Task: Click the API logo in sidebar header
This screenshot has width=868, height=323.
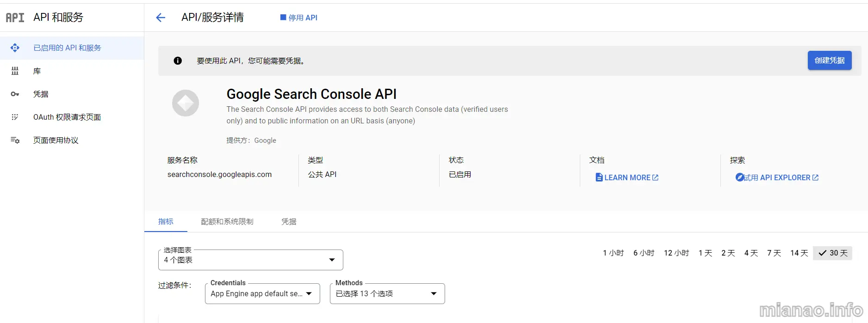Action: [15, 18]
